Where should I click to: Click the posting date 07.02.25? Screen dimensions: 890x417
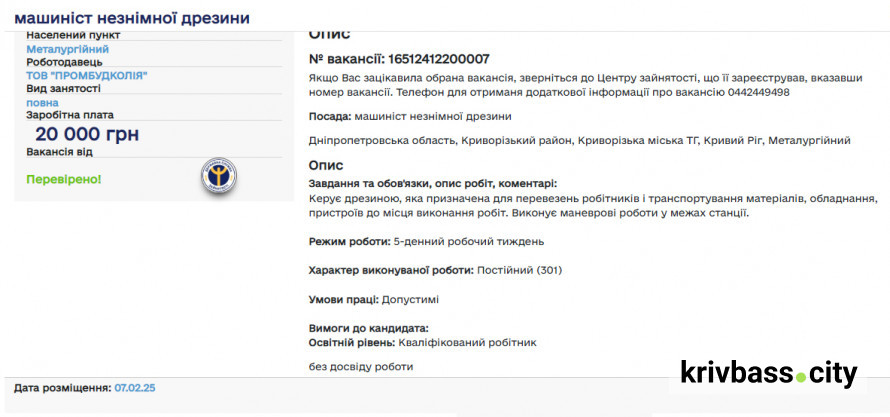coord(135,387)
